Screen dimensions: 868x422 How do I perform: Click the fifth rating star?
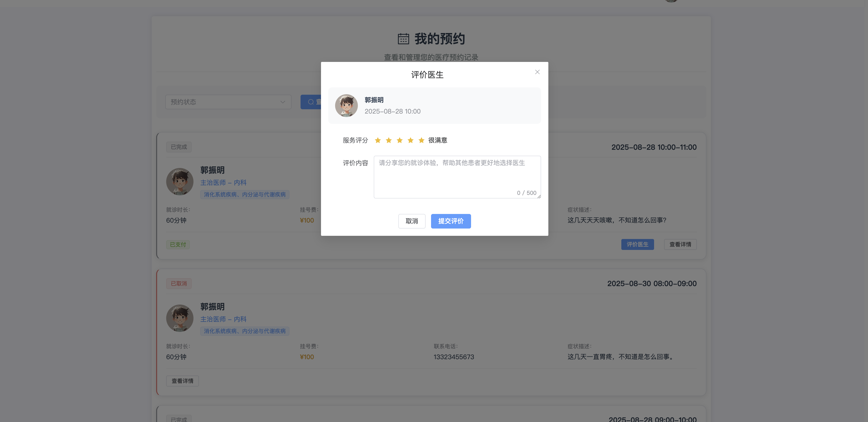pos(421,140)
